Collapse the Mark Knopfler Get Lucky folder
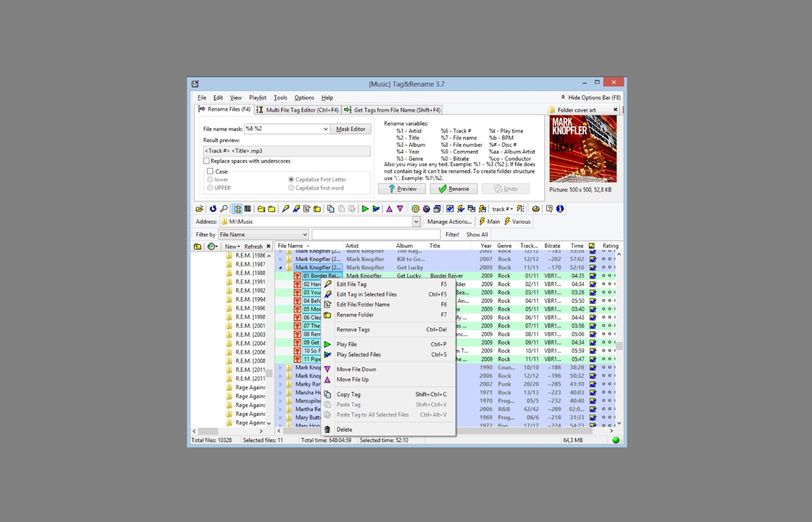Image resolution: width=812 pixels, height=522 pixels. (281, 268)
